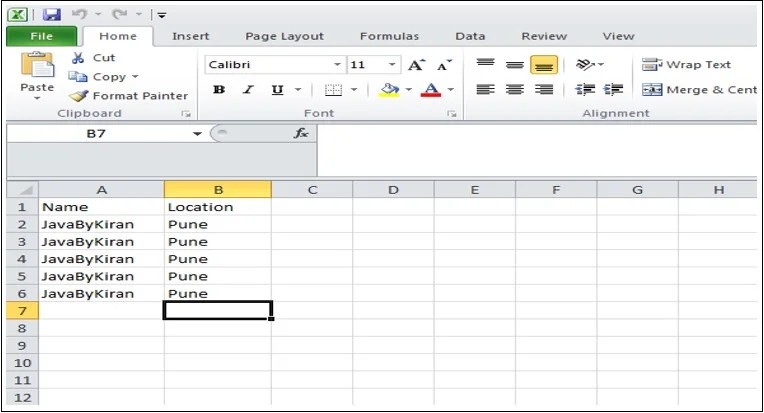This screenshot has width=764, height=413.
Task: Open the Customize Quick Access Toolbar arrow
Action: point(161,16)
